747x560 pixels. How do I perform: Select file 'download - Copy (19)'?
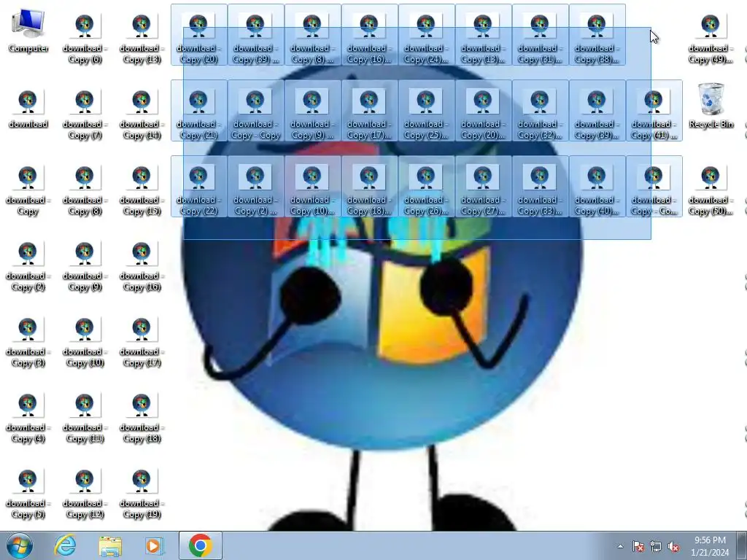tap(142, 494)
